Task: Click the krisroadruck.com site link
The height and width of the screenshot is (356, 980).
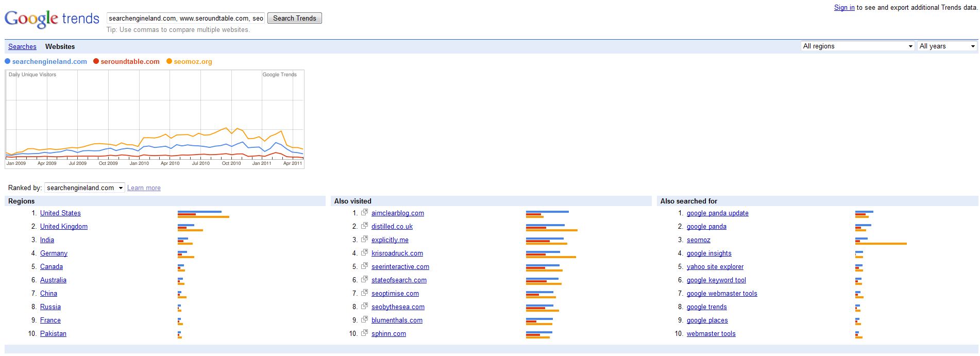Action: tap(397, 253)
